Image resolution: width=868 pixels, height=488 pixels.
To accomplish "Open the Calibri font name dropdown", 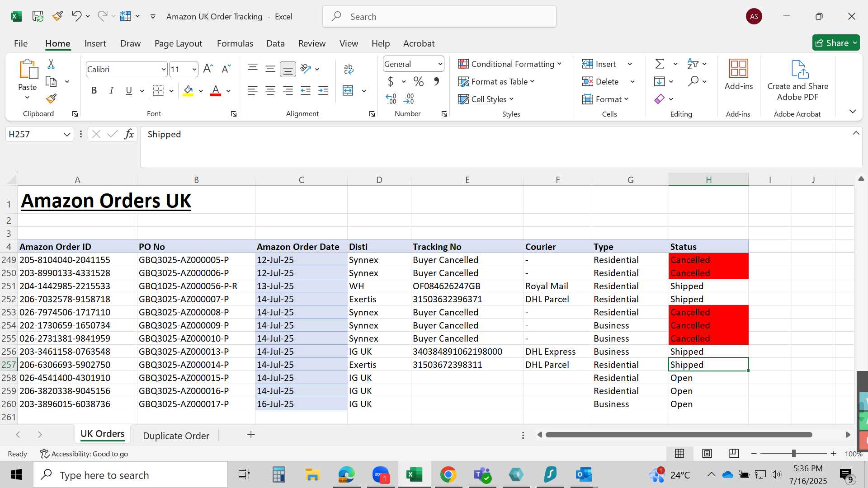I will 163,70.
